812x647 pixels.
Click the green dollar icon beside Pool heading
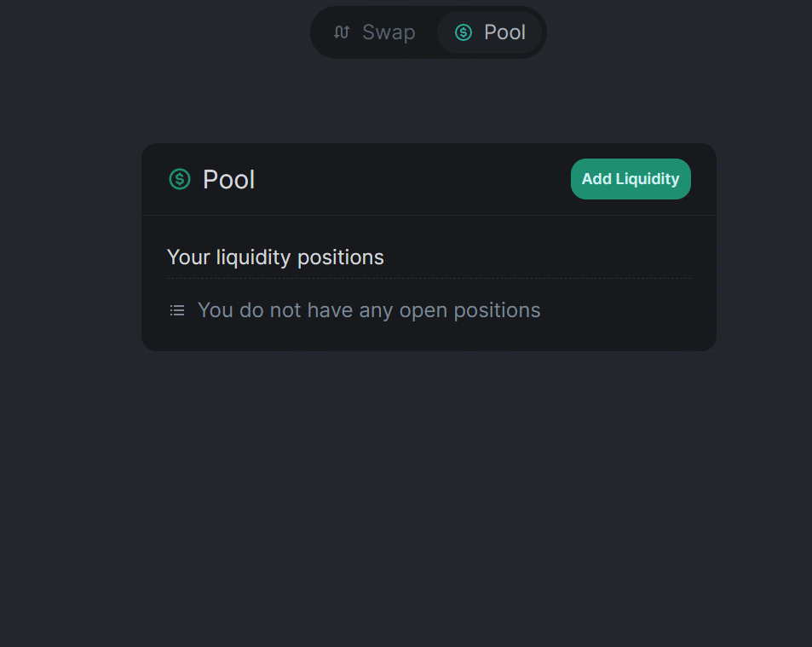pyautogui.click(x=180, y=179)
